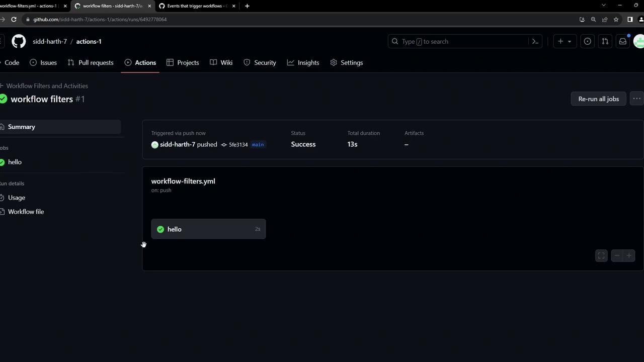Click the sidd-harth-7 pusher link
This screenshot has height=362, width=644.
[178, 144]
